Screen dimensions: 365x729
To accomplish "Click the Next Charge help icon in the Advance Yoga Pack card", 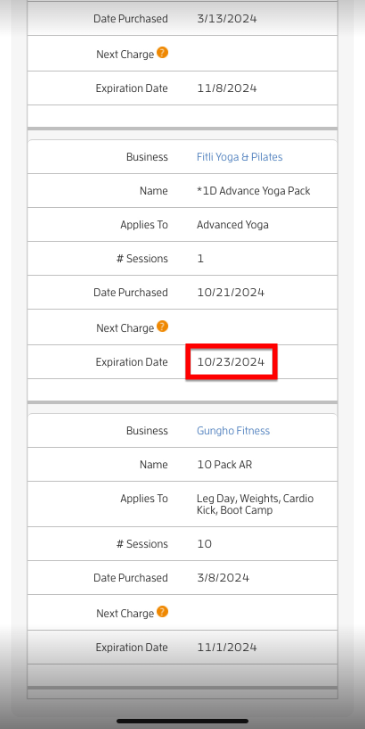I will 162,326.
